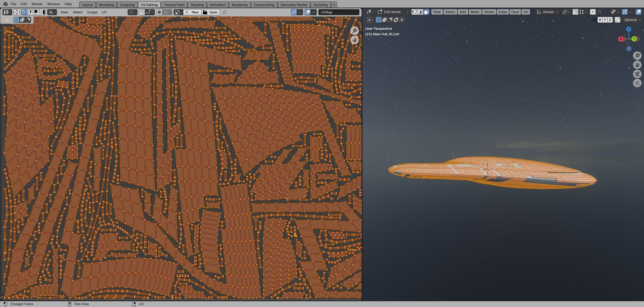644x307 pixels.
Task: Open the 3D viewport editor type dropdown
Action: click(x=370, y=12)
